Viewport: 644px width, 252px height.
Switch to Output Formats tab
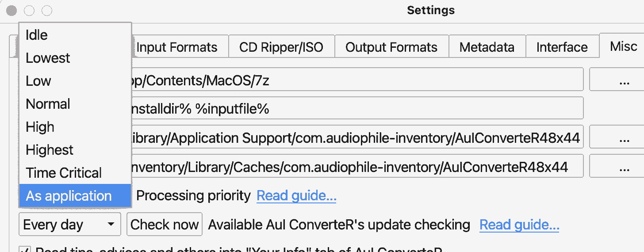coord(391,47)
